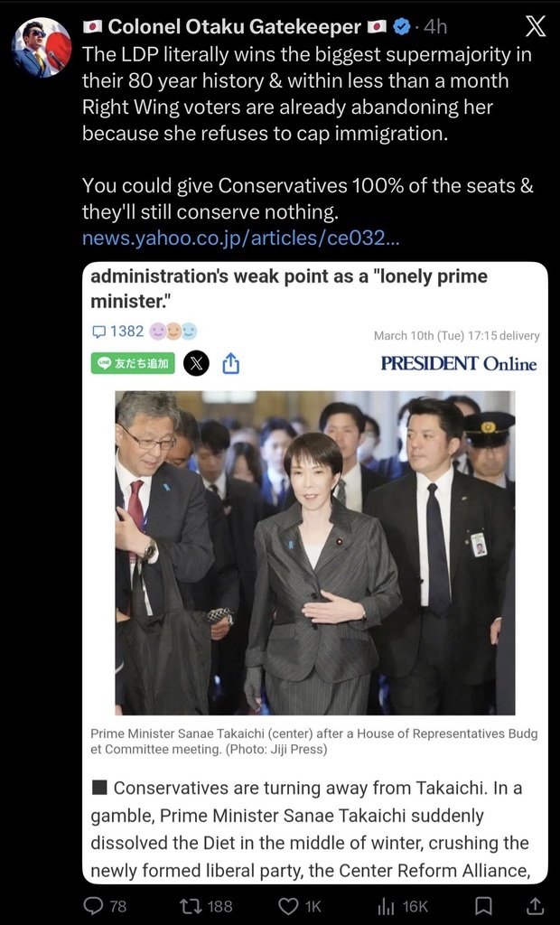Click the blue verified badge
The width and height of the screenshot is (560, 925).
[402, 26]
